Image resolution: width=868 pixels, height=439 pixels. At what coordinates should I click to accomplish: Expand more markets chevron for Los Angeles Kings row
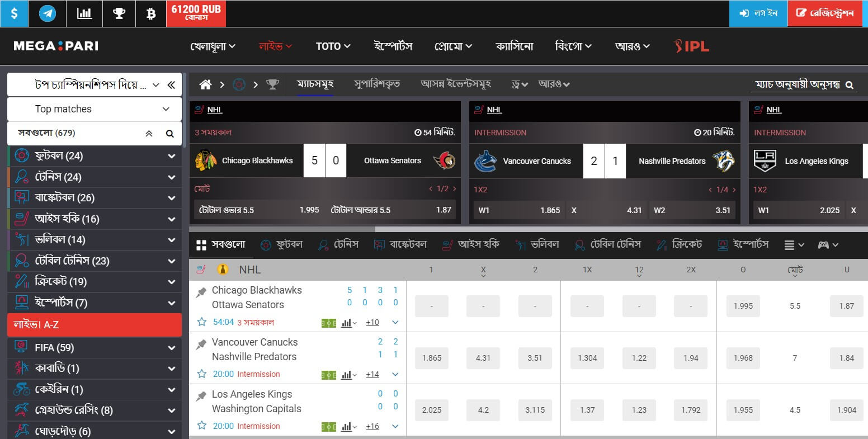click(395, 426)
